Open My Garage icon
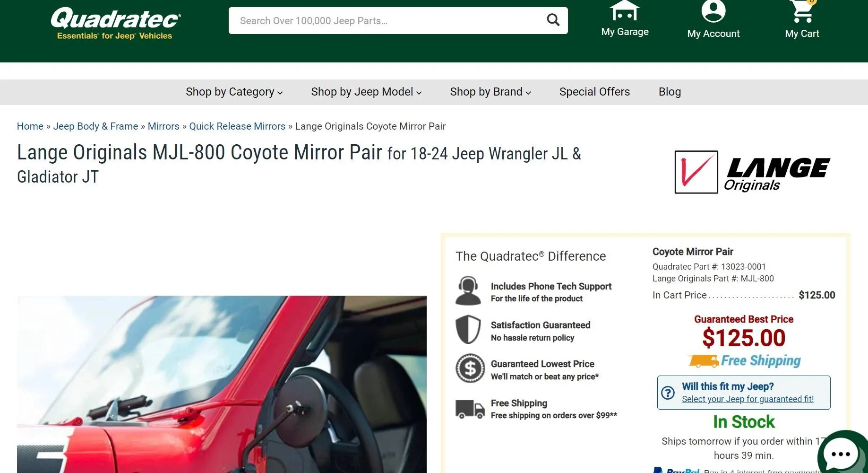 624,10
